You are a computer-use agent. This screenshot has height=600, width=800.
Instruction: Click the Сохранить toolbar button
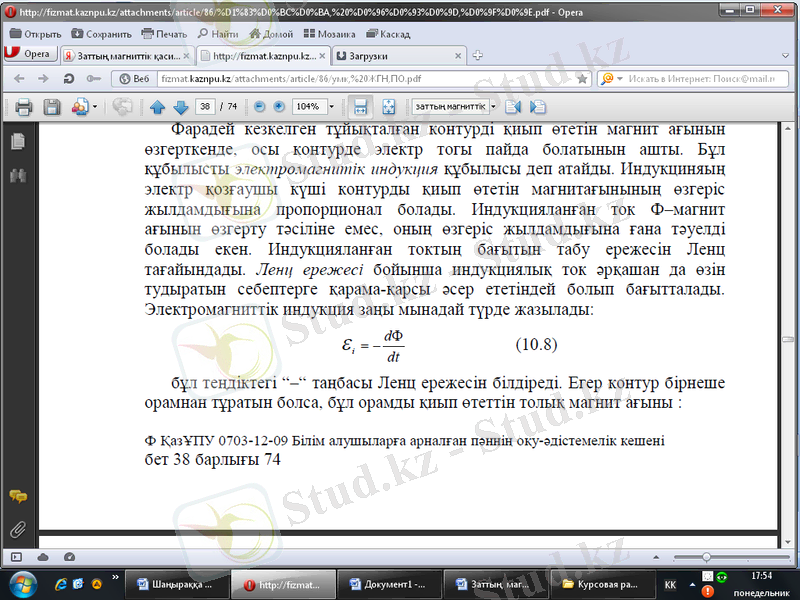(x=102, y=34)
